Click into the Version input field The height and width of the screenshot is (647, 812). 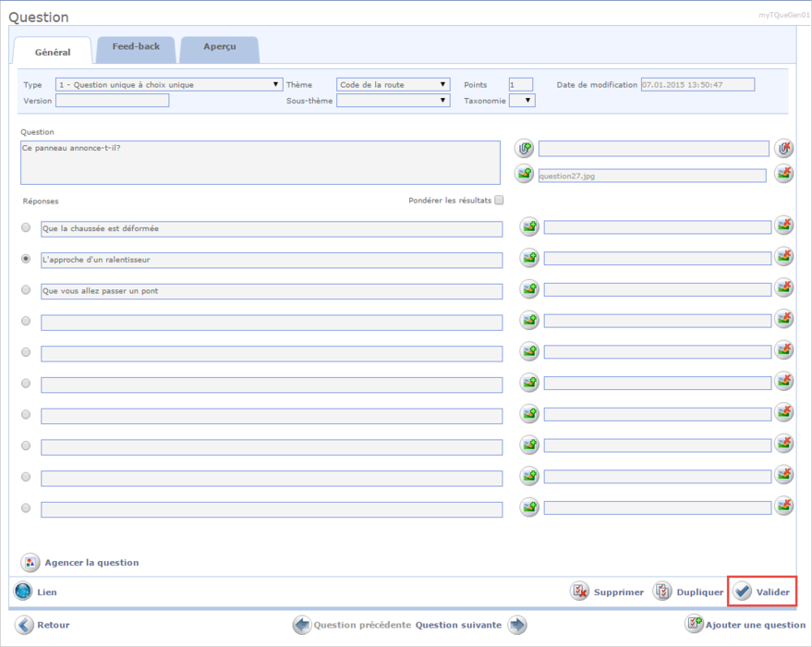(x=112, y=101)
